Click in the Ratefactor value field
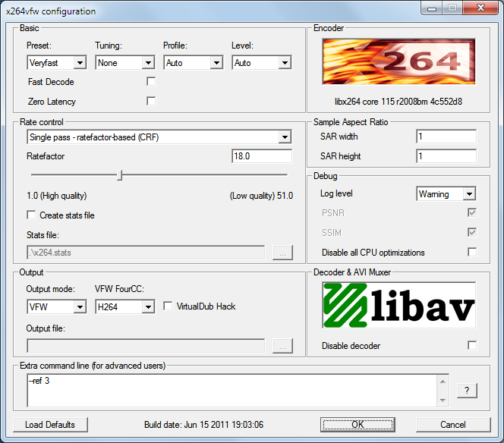 (262, 156)
